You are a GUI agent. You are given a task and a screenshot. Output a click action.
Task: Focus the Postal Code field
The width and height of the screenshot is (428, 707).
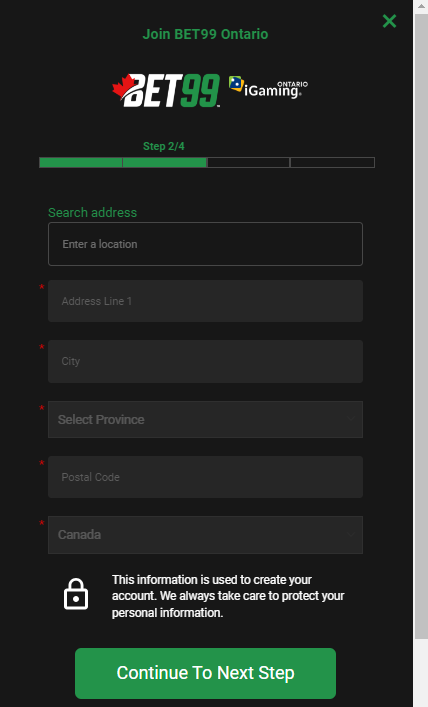pyautogui.click(x=205, y=477)
